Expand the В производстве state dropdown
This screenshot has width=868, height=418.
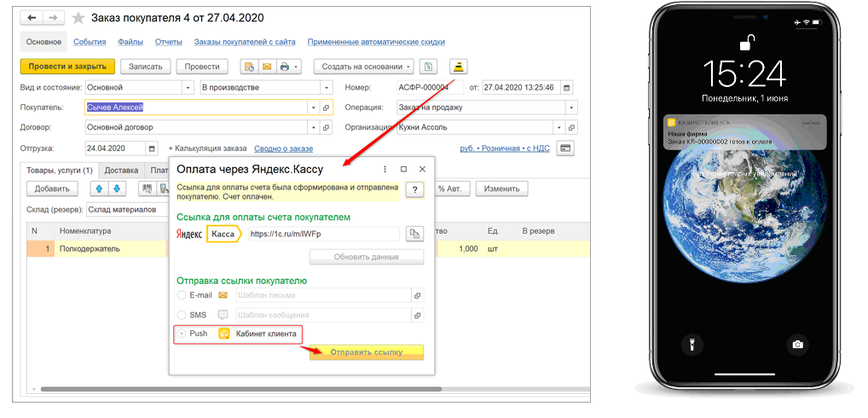click(x=327, y=88)
